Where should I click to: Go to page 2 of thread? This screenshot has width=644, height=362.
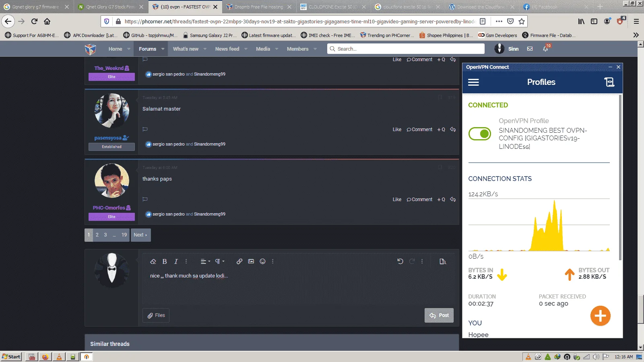(97, 235)
